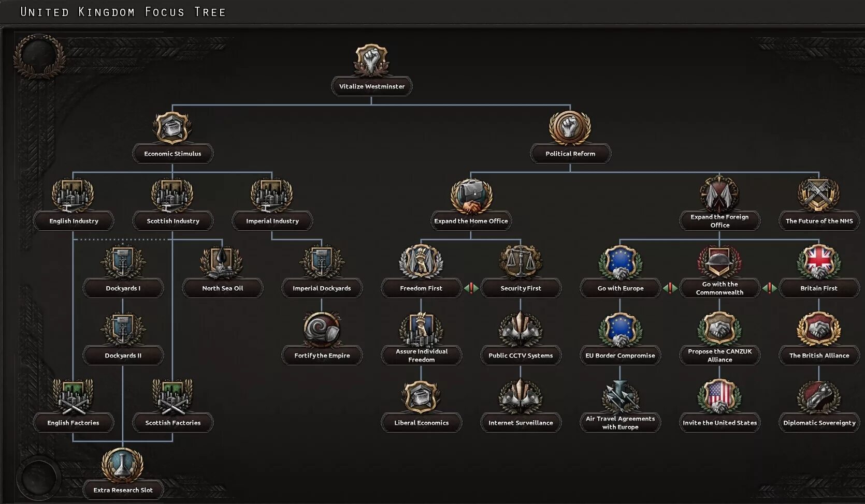The height and width of the screenshot is (504, 865).
Task: Click the Economic Stimulus label
Action: point(172,154)
